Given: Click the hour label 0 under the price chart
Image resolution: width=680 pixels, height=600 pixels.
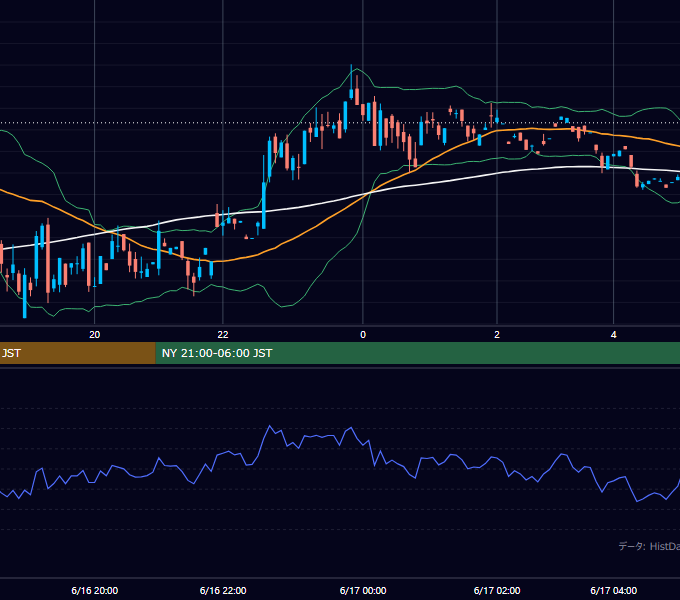Looking at the screenshot, I should coord(363,335).
